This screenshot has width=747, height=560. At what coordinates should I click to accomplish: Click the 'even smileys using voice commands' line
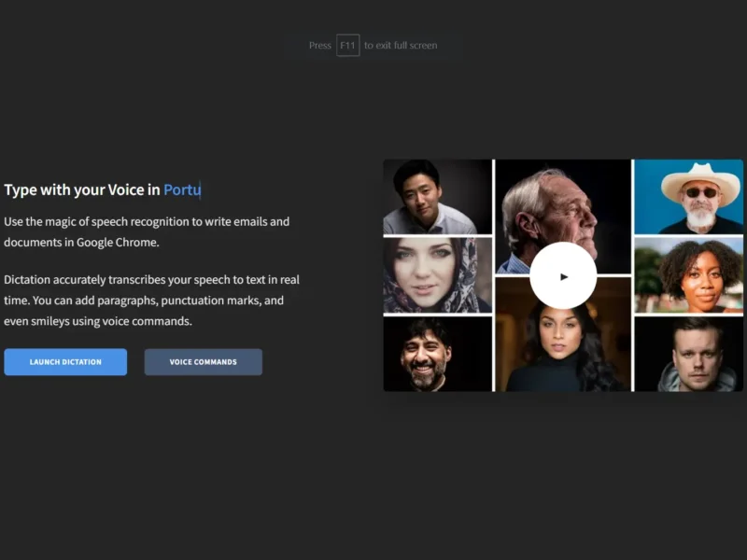click(x=97, y=321)
